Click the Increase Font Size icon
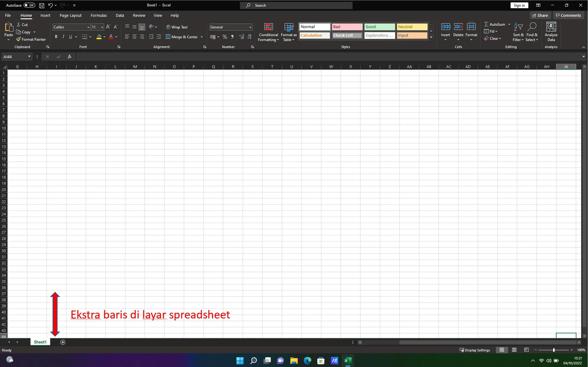The height and width of the screenshot is (367, 588). click(108, 27)
